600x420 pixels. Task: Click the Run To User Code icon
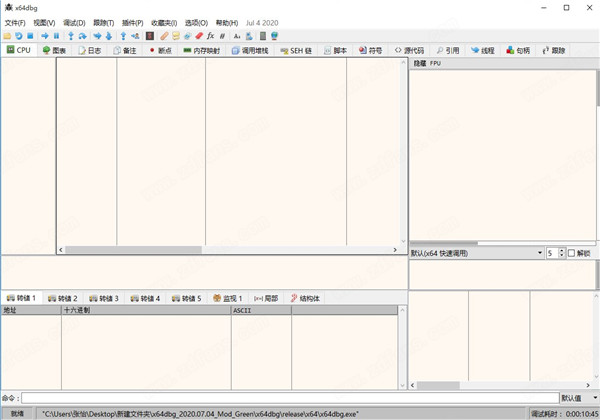click(x=135, y=36)
